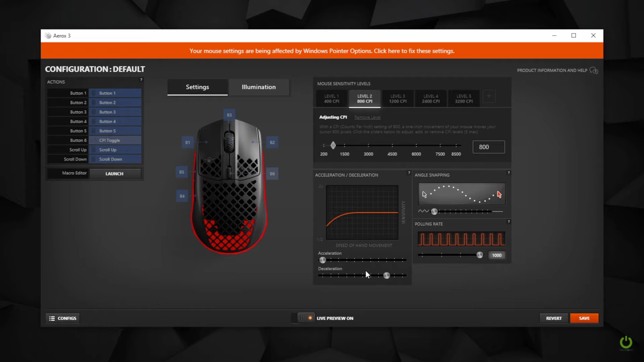The image size is (644, 362).
Task: Toggle the Live Preview switch
Action: (x=306, y=318)
